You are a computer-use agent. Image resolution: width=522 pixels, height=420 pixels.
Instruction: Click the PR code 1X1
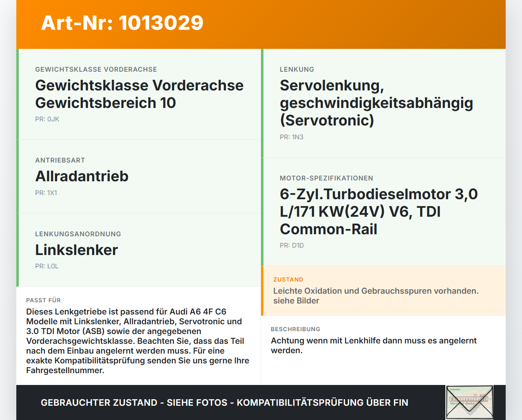pos(47,193)
